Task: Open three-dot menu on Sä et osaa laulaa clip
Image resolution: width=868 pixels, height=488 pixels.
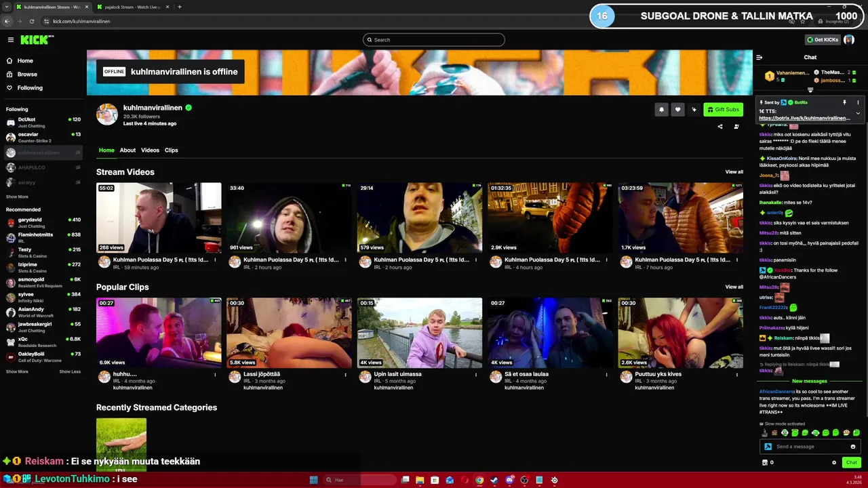Action: coord(607,374)
